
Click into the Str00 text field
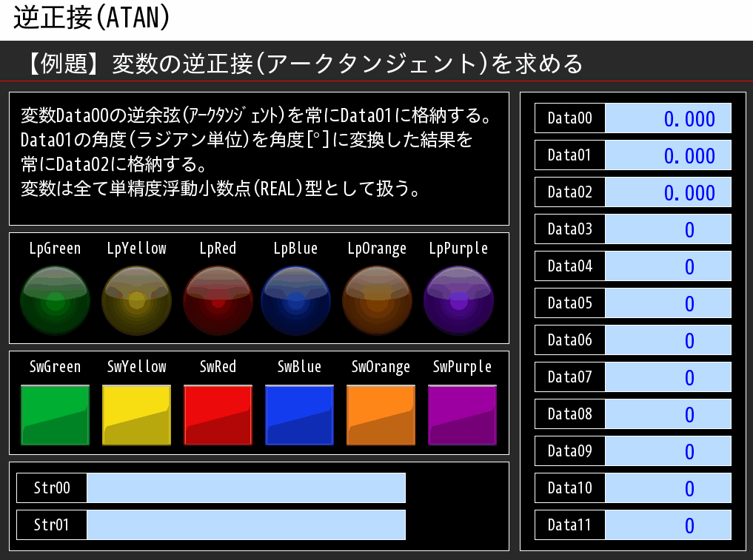click(246, 488)
